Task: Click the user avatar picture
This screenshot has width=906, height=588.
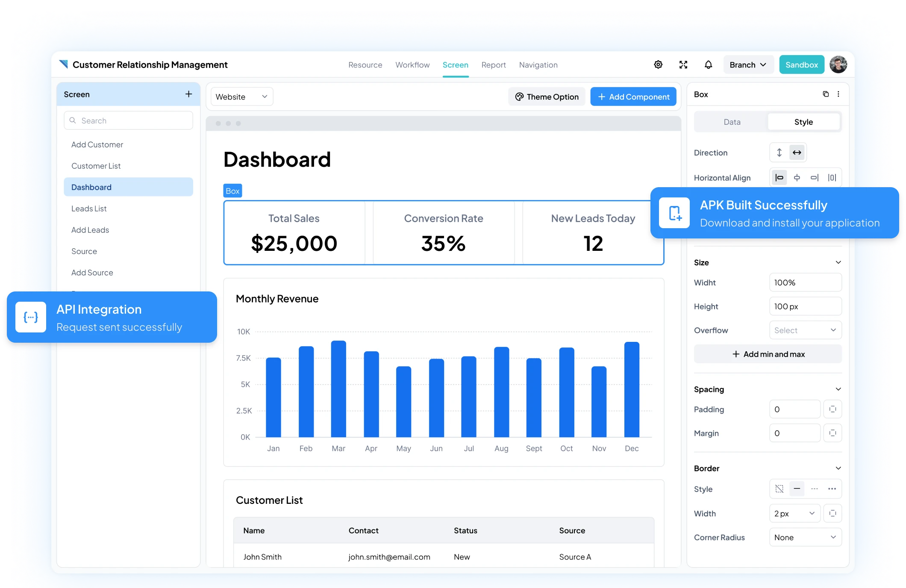Action: [838, 65]
